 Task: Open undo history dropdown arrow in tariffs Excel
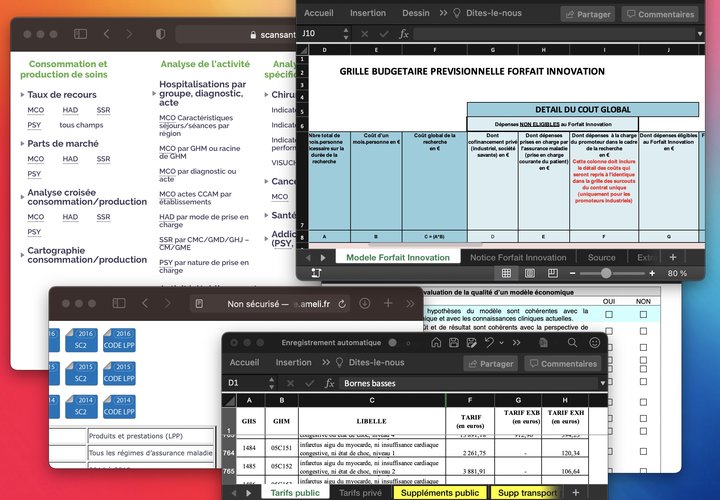pos(501,343)
